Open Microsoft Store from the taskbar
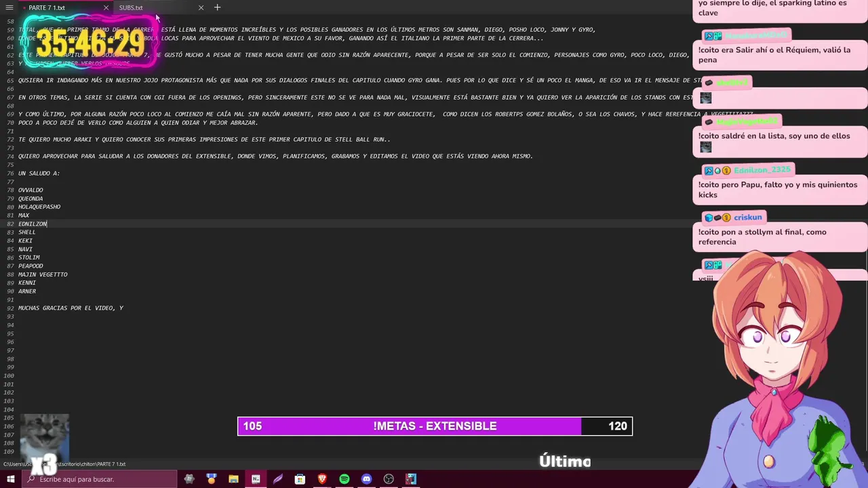This screenshot has height=488, width=868. tap(300, 479)
